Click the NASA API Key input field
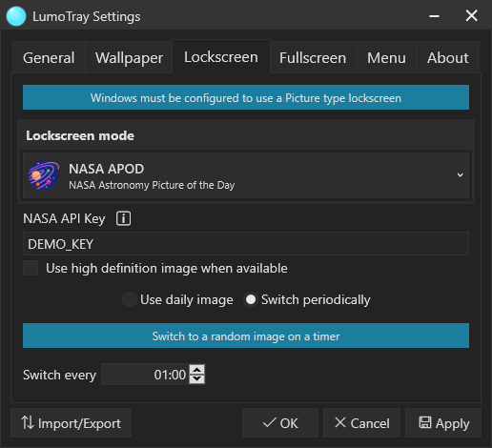The width and height of the screenshot is (492, 448). tap(246, 244)
